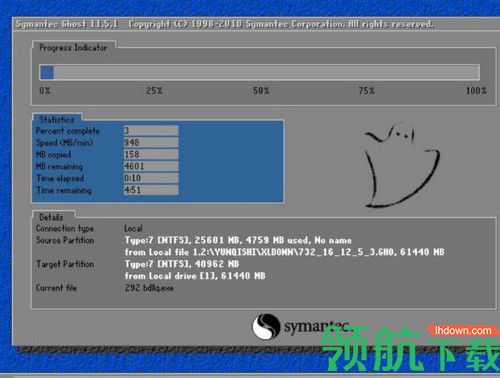
Task: Click the 25% progress scale marker
Action: pos(154,91)
